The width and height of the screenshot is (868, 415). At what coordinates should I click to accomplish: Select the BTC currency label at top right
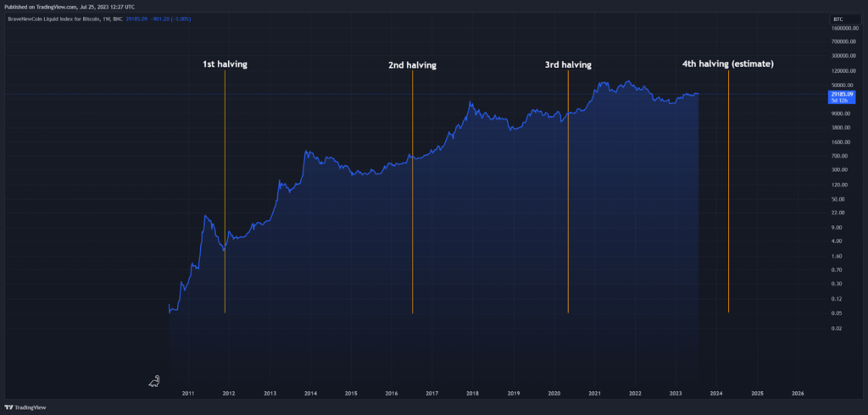click(x=838, y=19)
